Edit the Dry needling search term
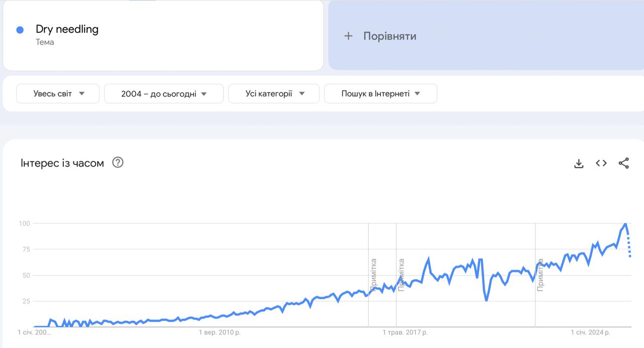This screenshot has width=644, height=348. [x=67, y=29]
